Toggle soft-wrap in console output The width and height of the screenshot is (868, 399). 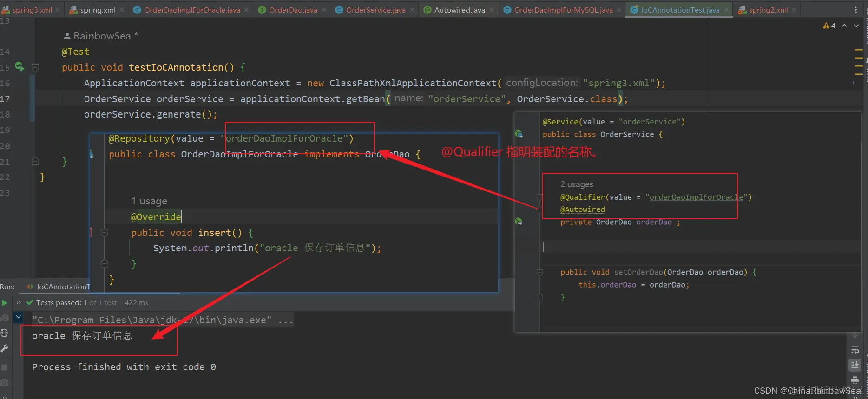tap(855, 350)
